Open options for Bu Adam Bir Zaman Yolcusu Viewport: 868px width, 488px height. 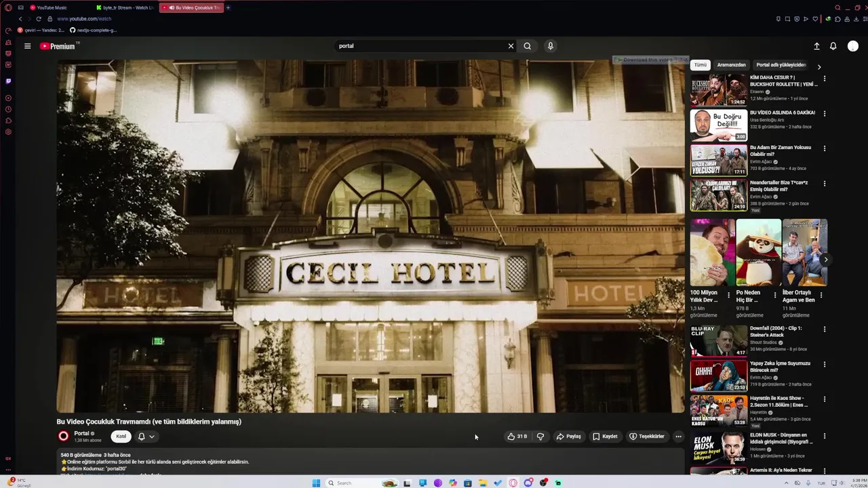[825, 148]
